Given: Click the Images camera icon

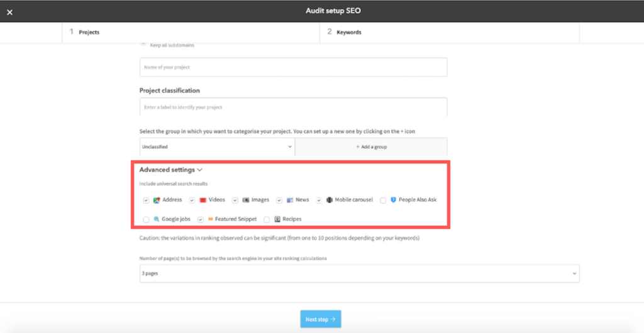Looking at the screenshot, I should coord(246,200).
